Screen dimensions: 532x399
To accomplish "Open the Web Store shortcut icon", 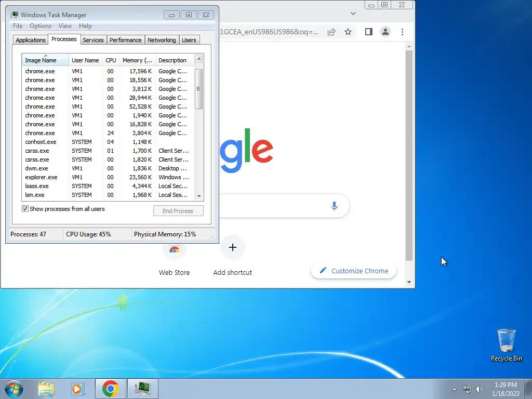I will click(175, 249).
